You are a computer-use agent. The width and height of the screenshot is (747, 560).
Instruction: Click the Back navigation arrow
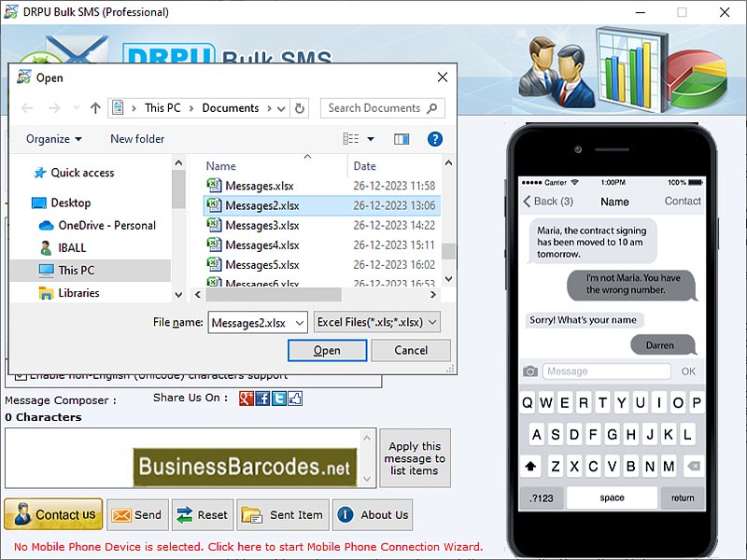click(27, 108)
